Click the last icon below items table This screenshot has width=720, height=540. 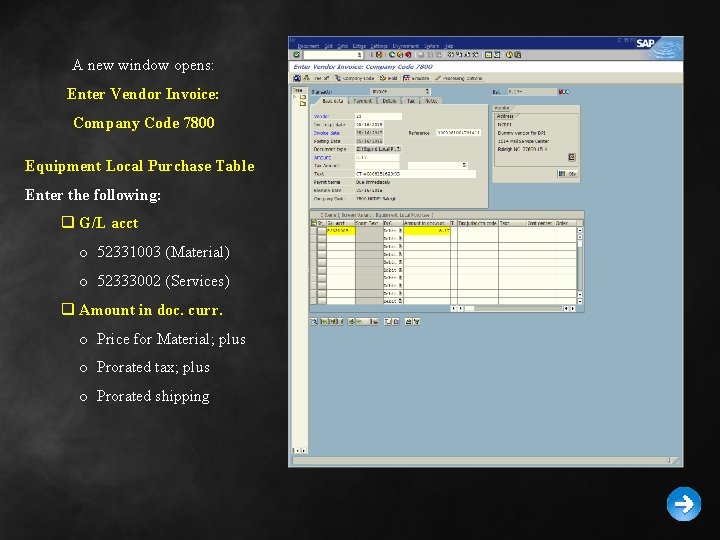click(417, 321)
